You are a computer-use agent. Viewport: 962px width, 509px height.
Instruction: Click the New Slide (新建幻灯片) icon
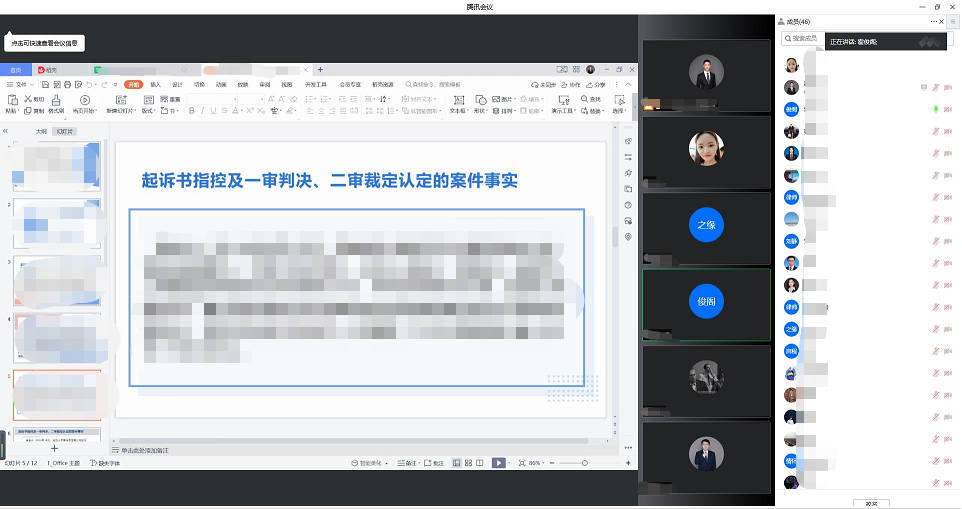(121, 100)
